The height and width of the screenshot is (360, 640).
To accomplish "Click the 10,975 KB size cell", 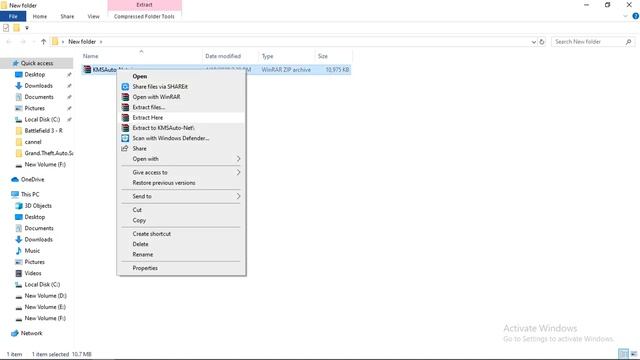I will 337,70.
